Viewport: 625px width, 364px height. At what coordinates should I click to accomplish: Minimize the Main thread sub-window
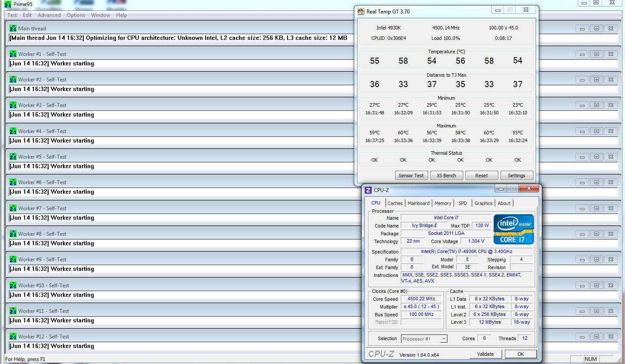(x=582, y=29)
